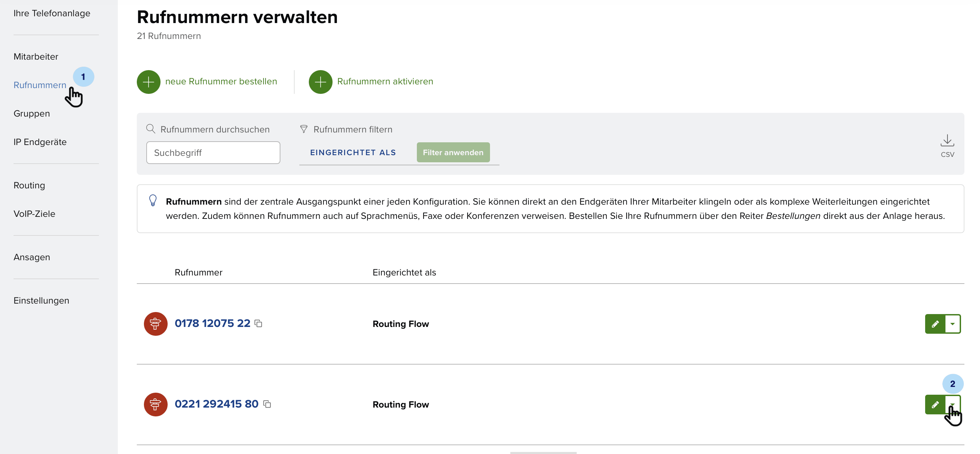Click the pencil edit icon for 0221 292415 80
Image resolution: width=980 pixels, height=454 pixels.
935,405
